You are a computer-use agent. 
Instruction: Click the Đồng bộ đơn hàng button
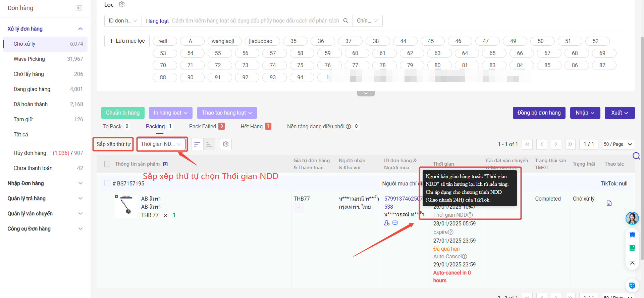point(539,113)
